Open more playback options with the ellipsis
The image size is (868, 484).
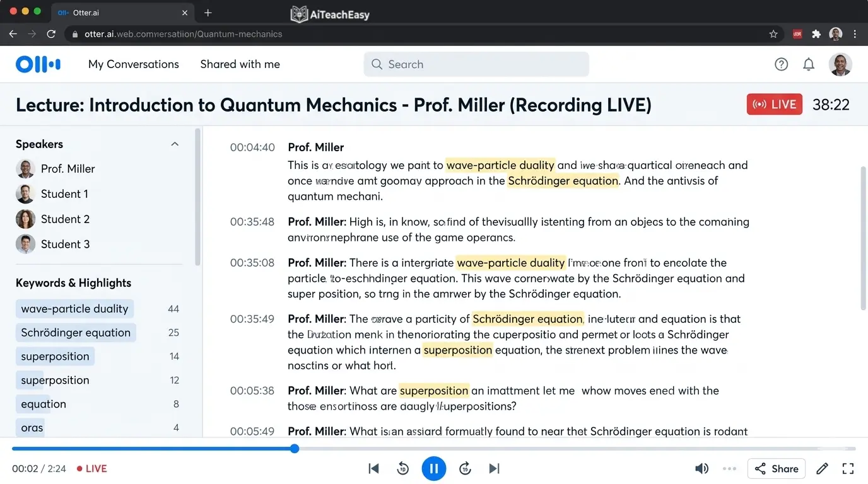pos(729,468)
